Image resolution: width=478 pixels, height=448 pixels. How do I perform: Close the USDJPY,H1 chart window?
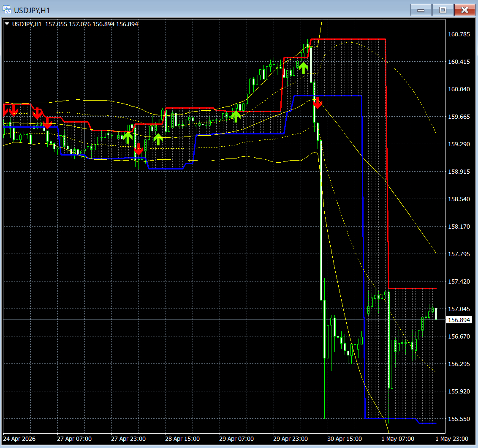(x=464, y=10)
